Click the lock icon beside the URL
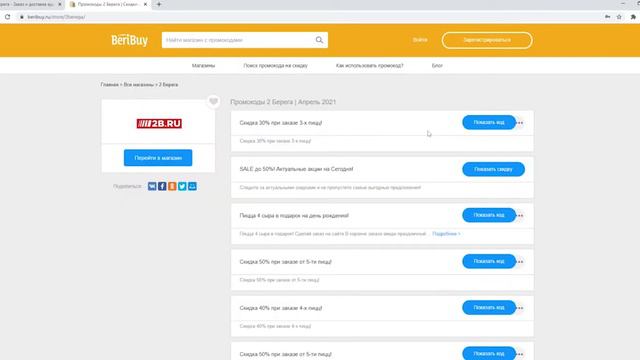640x360 pixels. (x=22, y=17)
